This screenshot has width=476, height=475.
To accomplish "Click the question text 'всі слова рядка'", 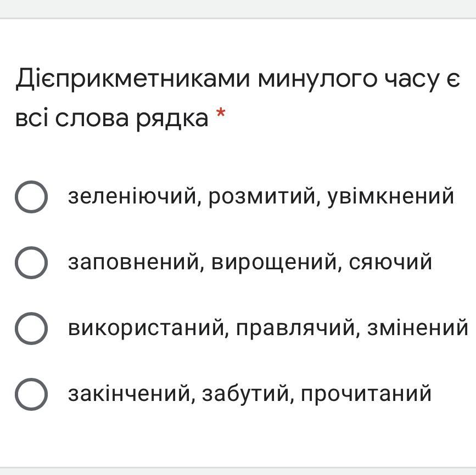I will (112, 118).
